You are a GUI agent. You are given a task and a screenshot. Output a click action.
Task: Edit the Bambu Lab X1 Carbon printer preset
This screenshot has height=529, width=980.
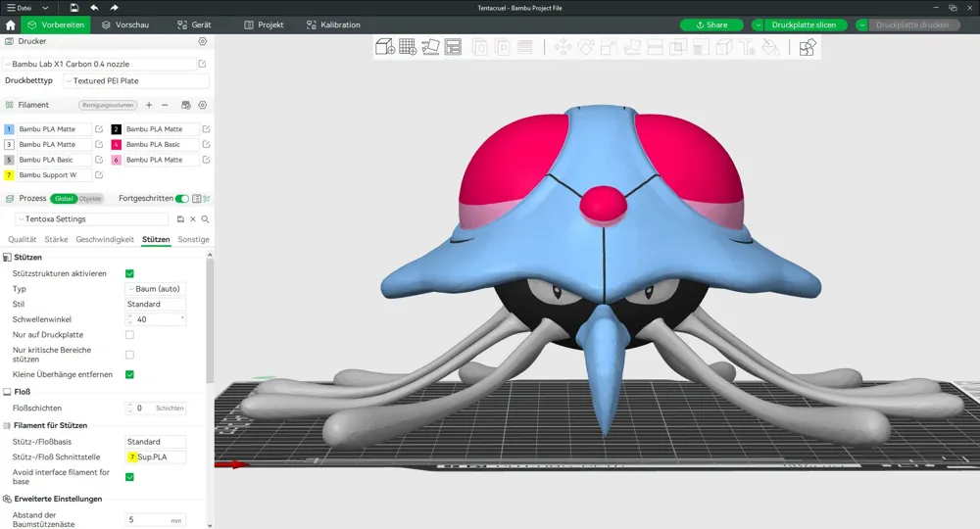pyautogui.click(x=202, y=64)
